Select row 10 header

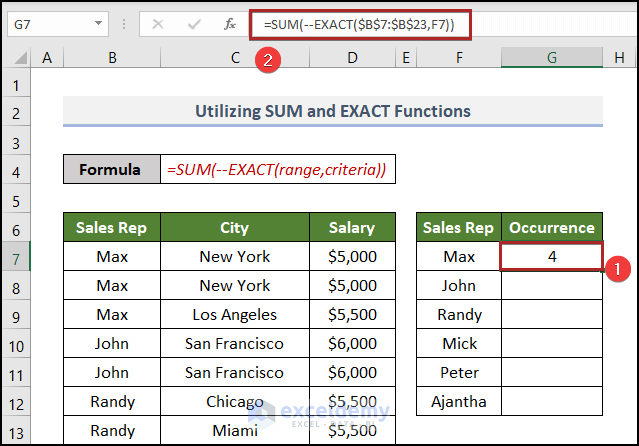15,343
